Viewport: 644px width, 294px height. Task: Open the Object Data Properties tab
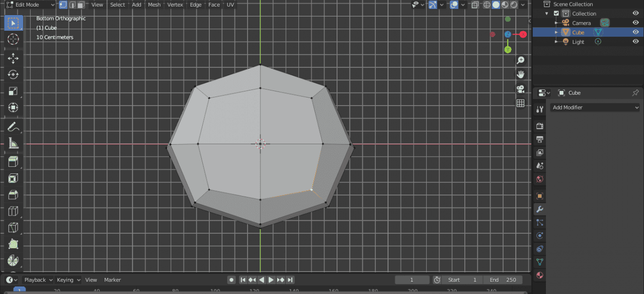tap(539, 262)
